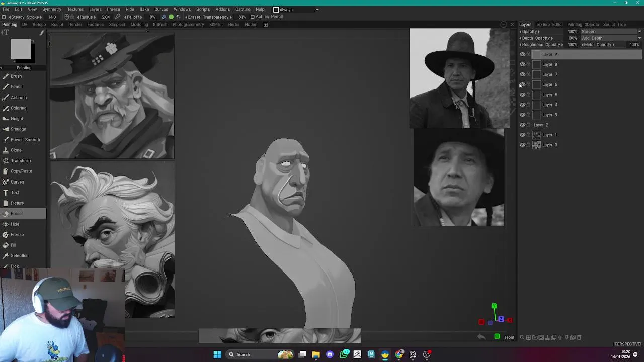This screenshot has width=644, height=362.
Task: Click the add new layer icon
Action: (528, 337)
